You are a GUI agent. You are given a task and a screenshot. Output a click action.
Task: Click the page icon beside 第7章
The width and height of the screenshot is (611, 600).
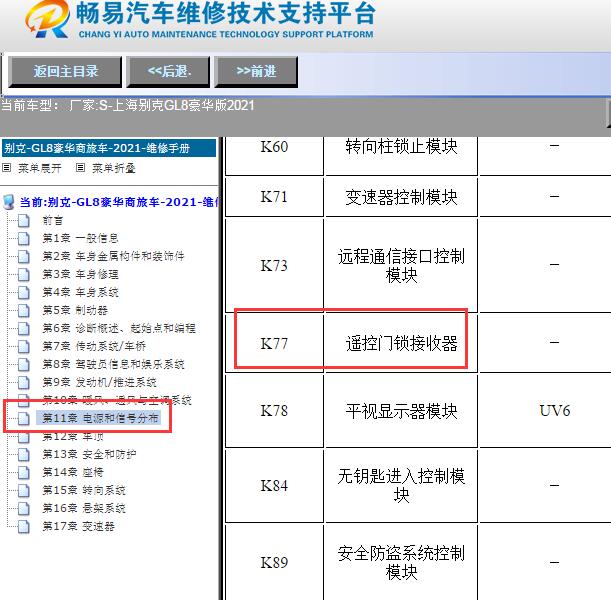click(24, 346)
